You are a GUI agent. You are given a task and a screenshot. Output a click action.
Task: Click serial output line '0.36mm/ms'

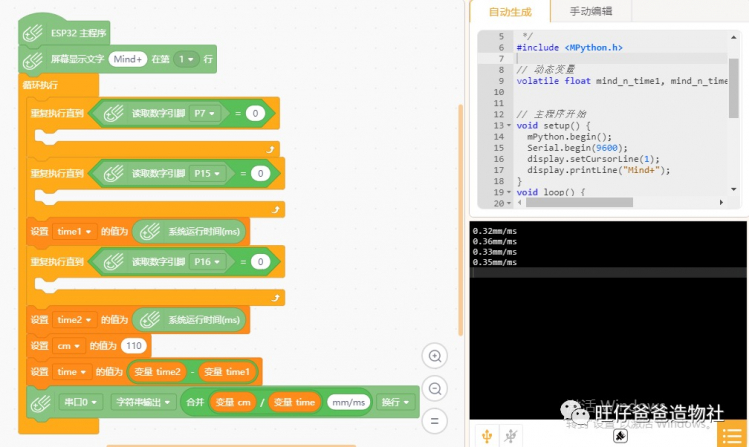(x=494, y=242)
